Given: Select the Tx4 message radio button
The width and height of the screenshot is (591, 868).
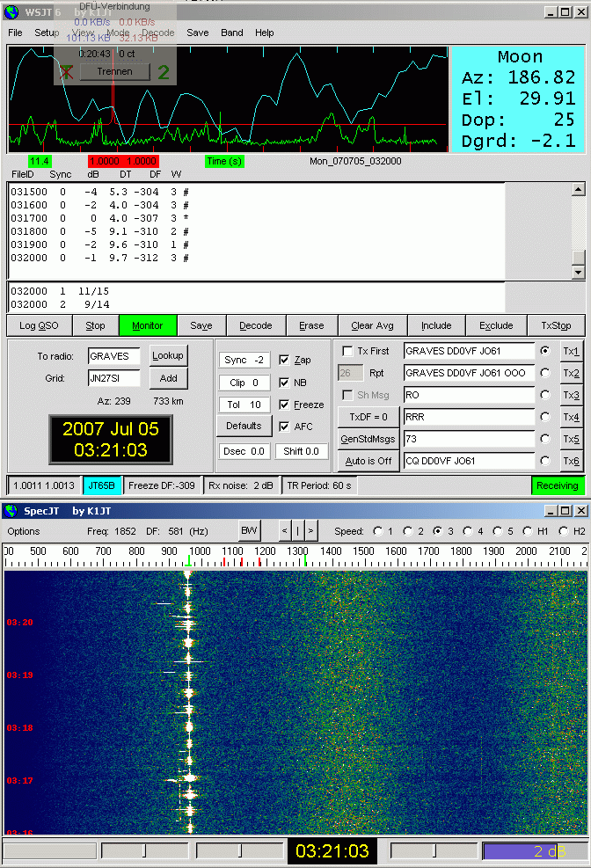Looking at the screenshot, I should [545, 417].
